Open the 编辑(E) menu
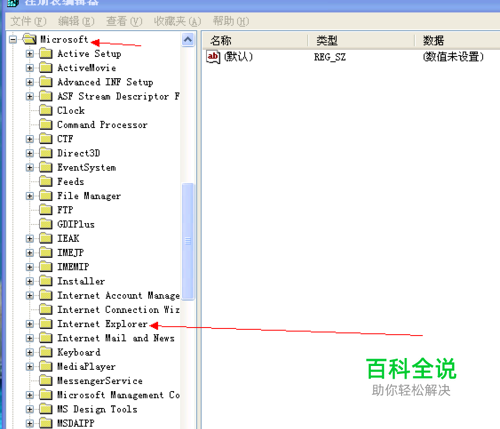The image size is (500, 429). pyautogui.click(x=76, y=22)
